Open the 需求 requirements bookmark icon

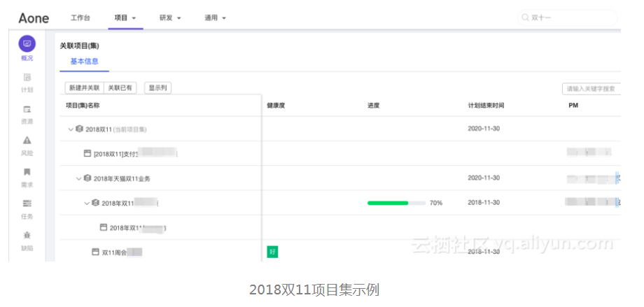[x=27, y=172]
